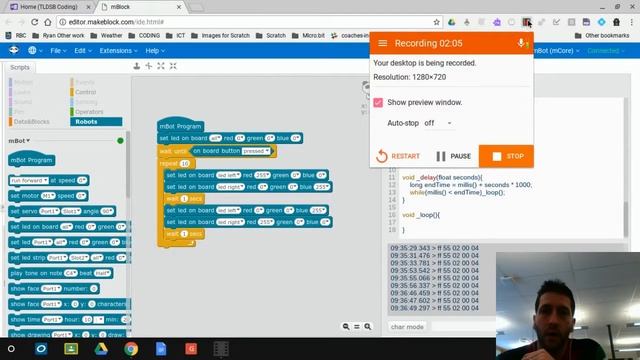The width and height of the screenshot is (640, 360).
Task: Restart the recording
Action: [398, 156]
